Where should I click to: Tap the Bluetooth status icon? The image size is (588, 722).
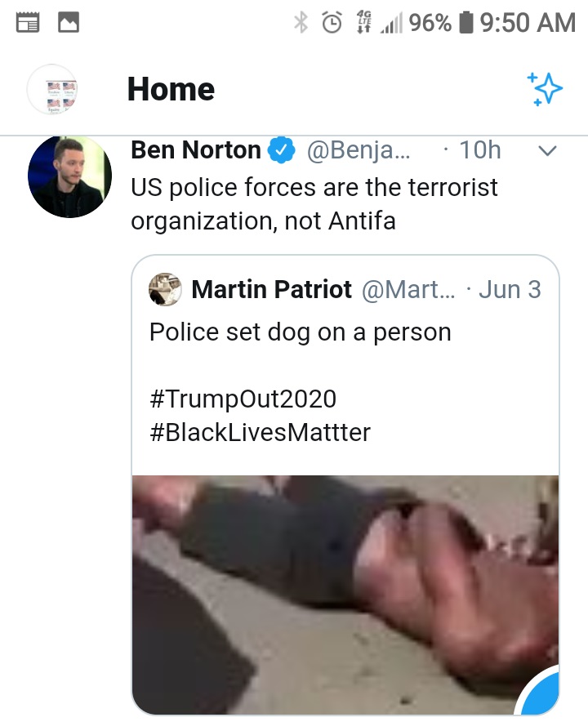(x=301, y=23)
